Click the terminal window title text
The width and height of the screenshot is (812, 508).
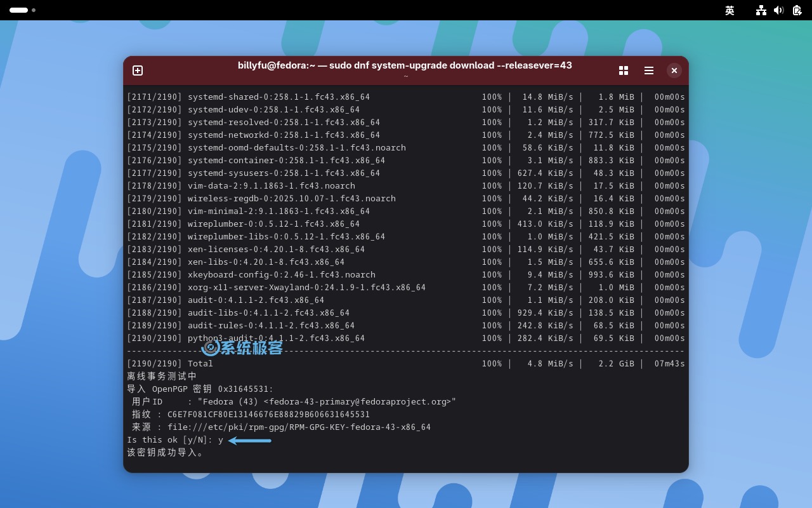pos(405,65)
